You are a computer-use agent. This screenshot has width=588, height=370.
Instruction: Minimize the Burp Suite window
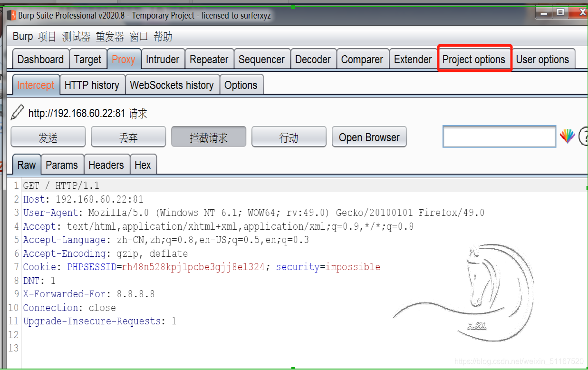tap(544, 13)
